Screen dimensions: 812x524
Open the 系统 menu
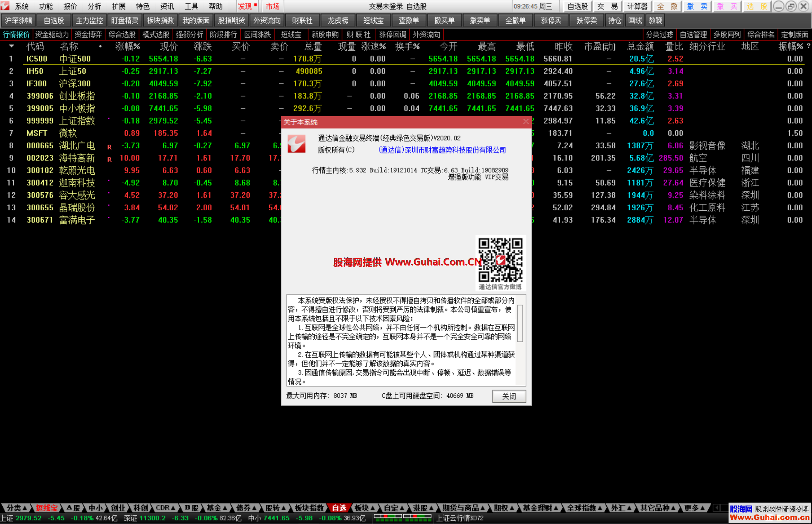click(22, 6)
